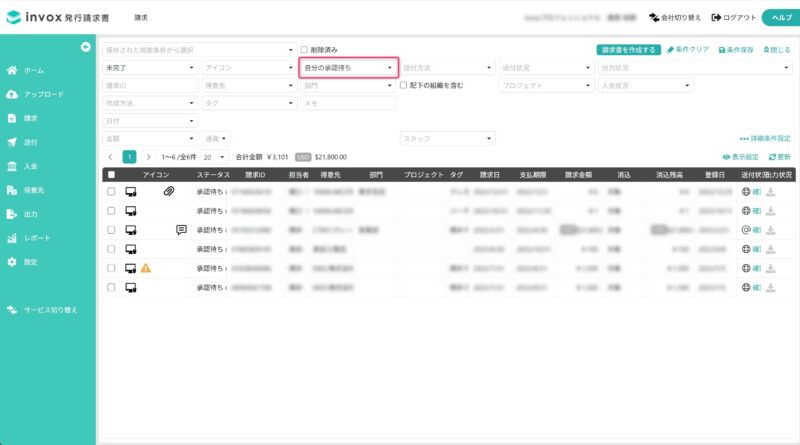This screenshot has width=800, height=445.
Task: Collapse the sidebar with the arrow circle icon
Action: pyautogui.click(x=86, y=47)
